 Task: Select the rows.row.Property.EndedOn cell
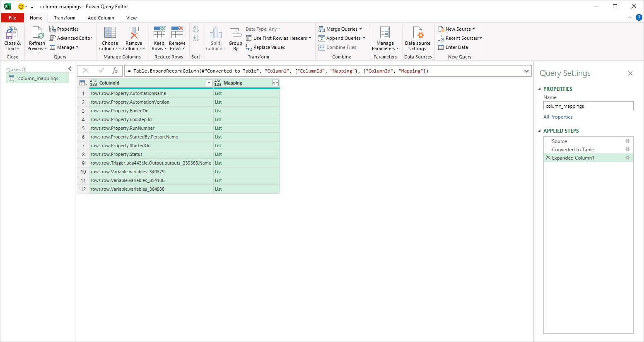[151, 111]
